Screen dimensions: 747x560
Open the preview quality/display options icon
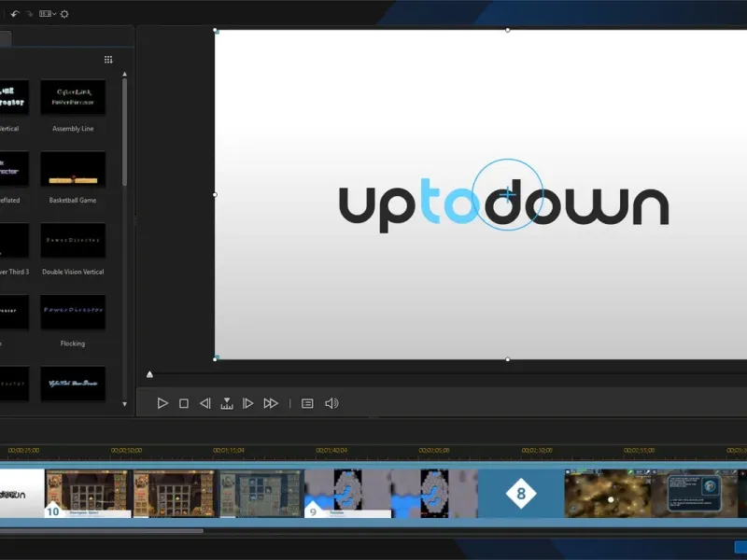click(x=307, y=403)
